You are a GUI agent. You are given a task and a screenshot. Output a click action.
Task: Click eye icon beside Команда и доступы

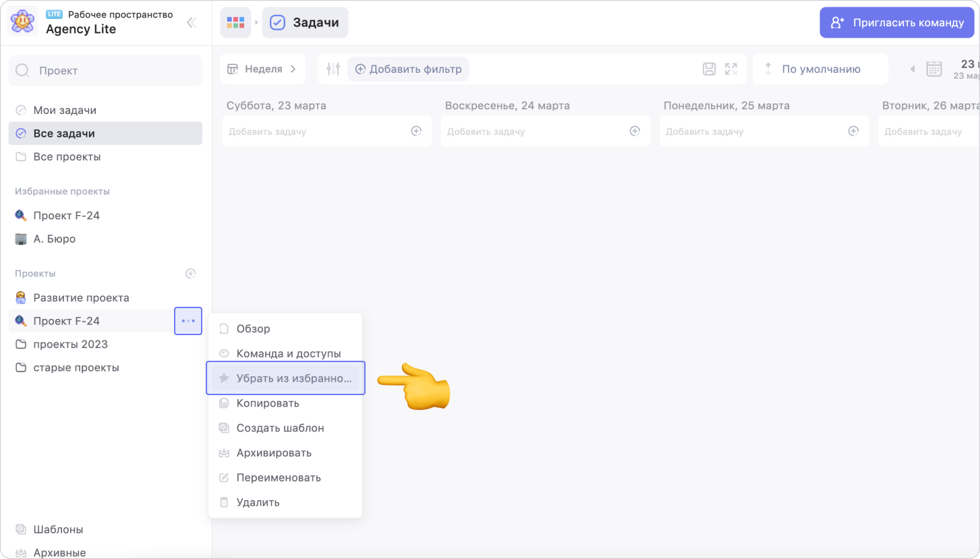[x=224, y=353]
